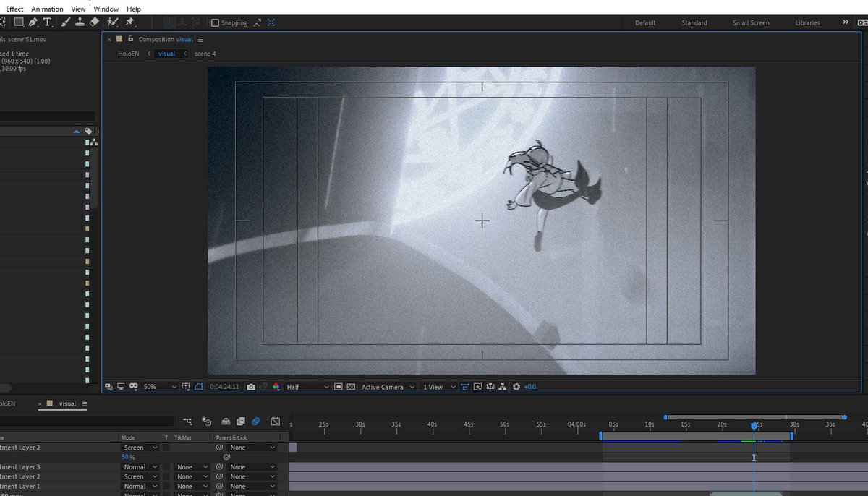Toggle the Region of Interest button
Screen dimensions: 868x496
339,387
